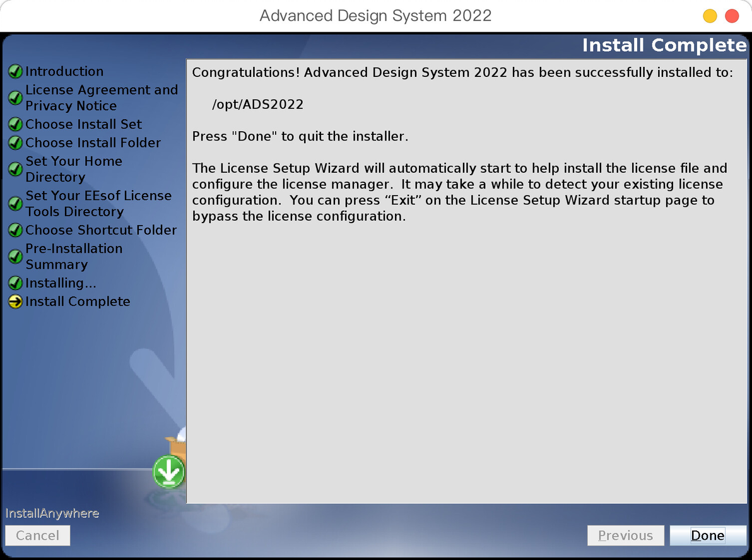Select Set Your EEsof License Tools Directory step
The width and height of the screenshot is (752, 560).
pyautogui.click(x=98, y=204)
